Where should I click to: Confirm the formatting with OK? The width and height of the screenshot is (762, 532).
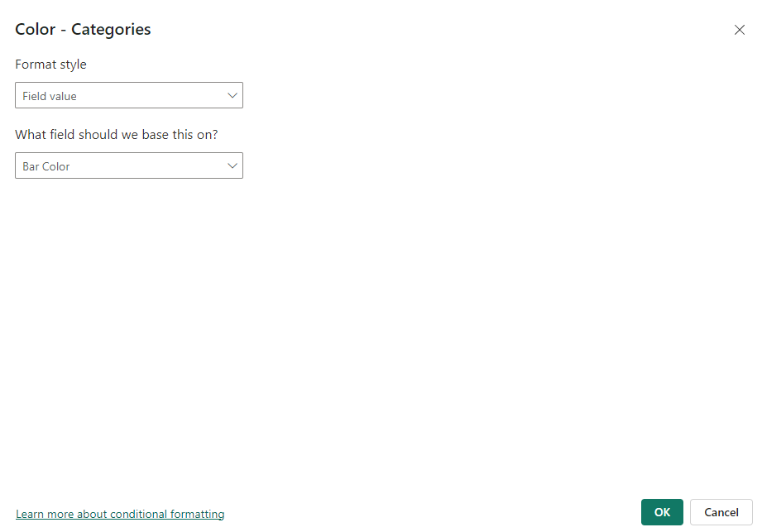pyautogui.click(x=662, y=512)
